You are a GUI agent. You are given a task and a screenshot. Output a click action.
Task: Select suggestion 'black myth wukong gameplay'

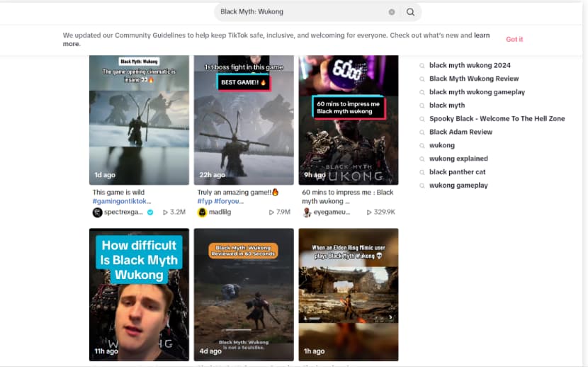477,92
